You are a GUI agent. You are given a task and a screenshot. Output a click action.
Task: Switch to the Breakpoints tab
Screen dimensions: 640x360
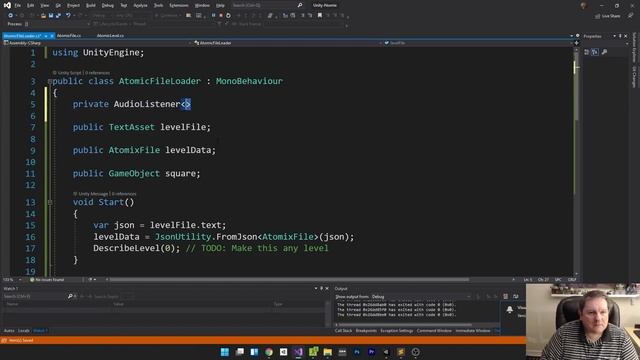coord(366,331)
